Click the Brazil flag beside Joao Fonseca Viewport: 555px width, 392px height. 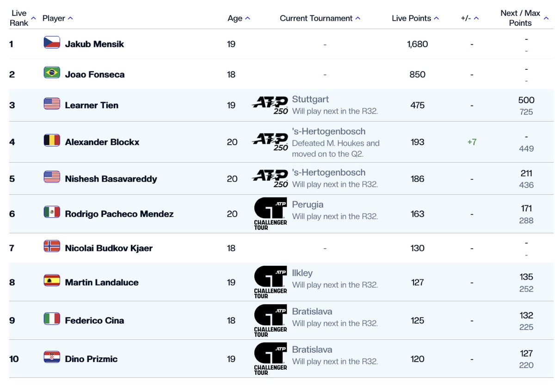[52, 73]
